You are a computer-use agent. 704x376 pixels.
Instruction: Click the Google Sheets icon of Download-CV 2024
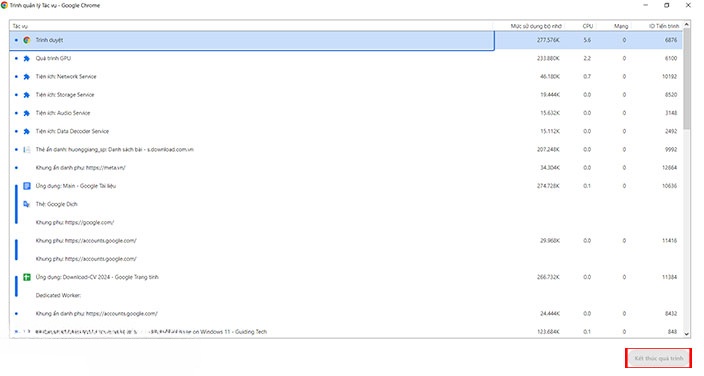27,277
